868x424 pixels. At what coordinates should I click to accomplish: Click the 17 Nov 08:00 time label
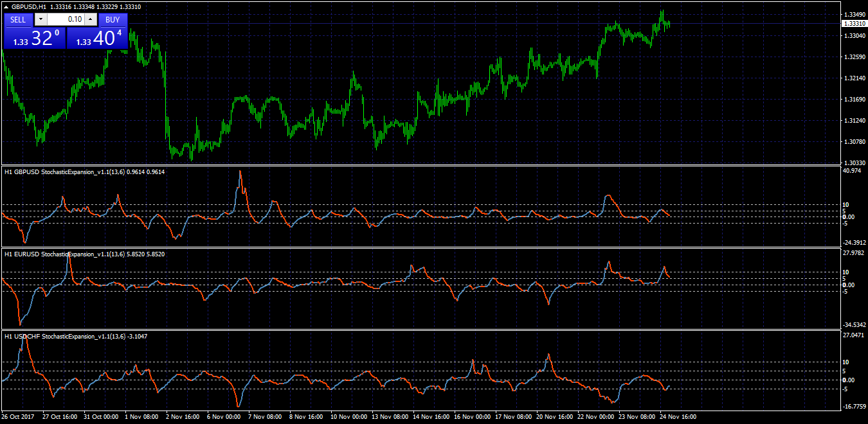point(514,416)
